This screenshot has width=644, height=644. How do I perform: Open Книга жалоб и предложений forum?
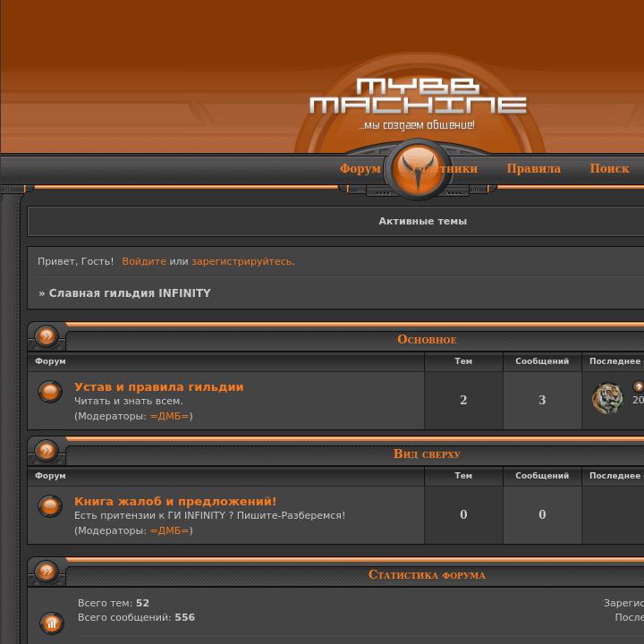175,501
